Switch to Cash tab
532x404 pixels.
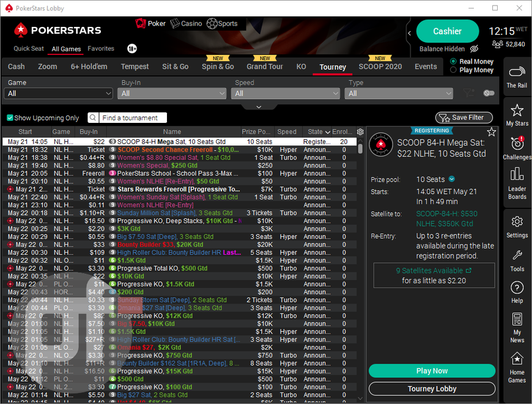pyautogui.click(x=17, y=67)
